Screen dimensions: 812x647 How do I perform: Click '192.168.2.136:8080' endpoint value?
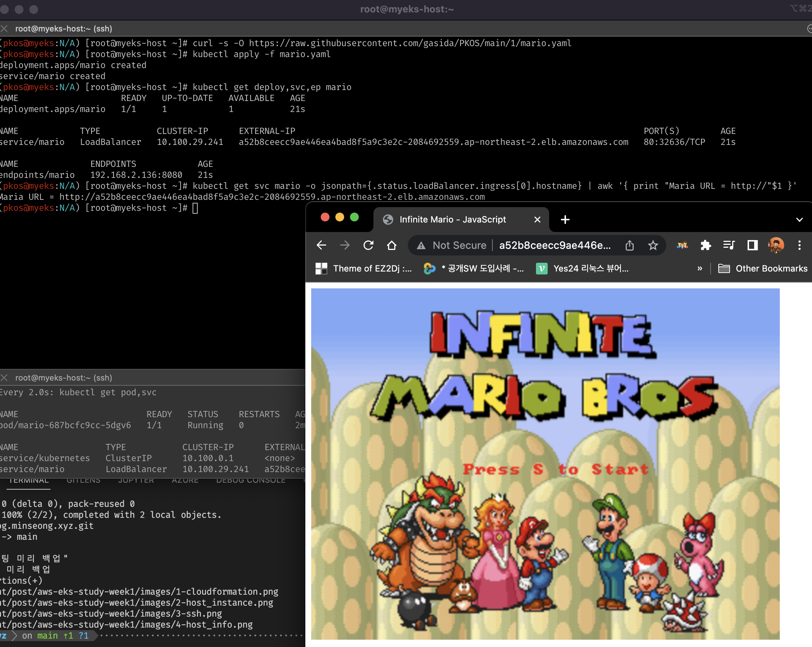point(136,175)
